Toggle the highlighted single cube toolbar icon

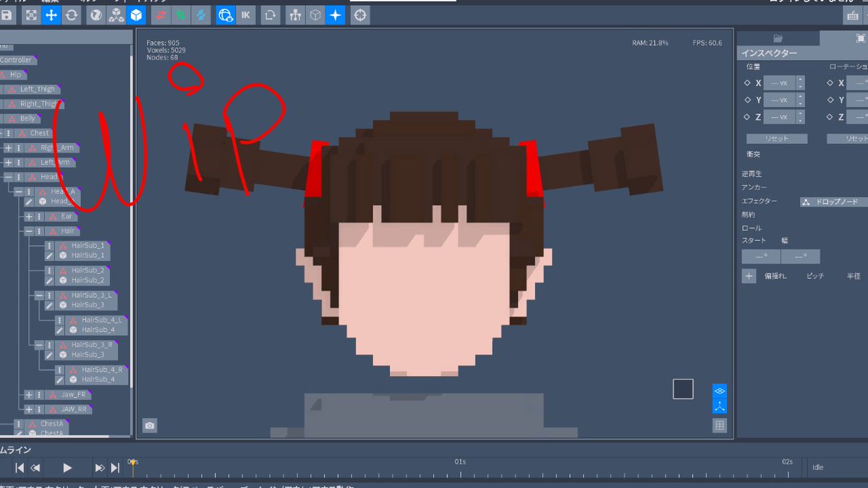click(135, 14)
